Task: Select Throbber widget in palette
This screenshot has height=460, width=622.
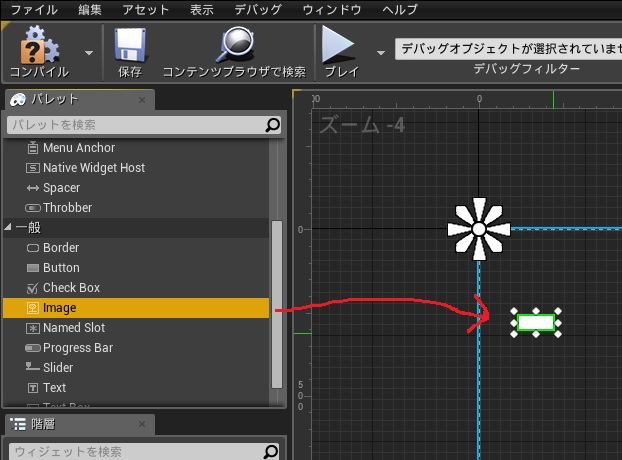Action: (136, 208)
